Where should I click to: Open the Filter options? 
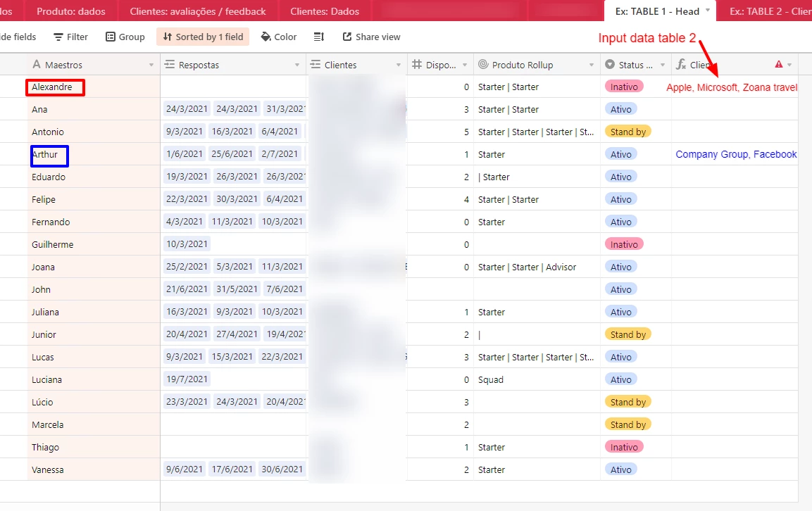pos(71,37)
